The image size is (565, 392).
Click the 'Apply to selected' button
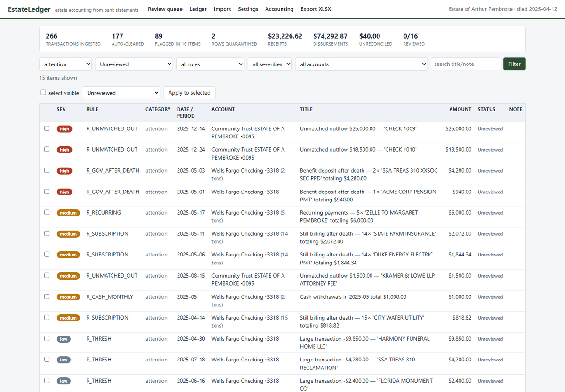[x=189, y=93]
